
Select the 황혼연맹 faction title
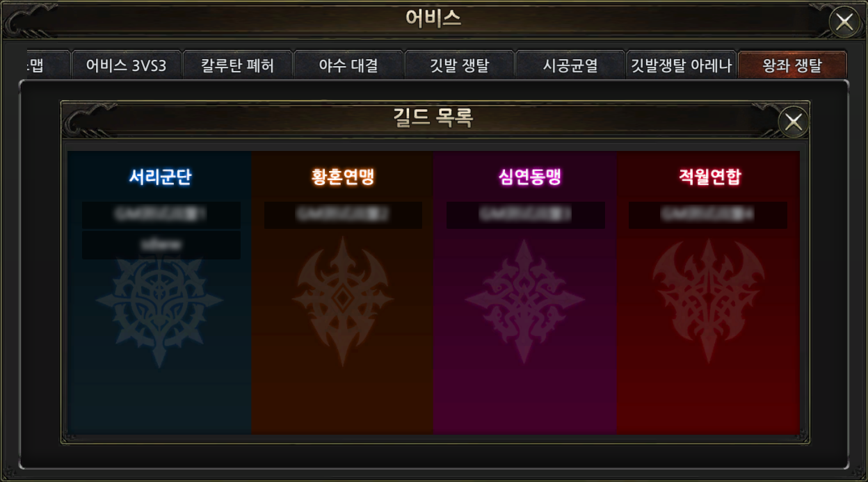(343, 177)
